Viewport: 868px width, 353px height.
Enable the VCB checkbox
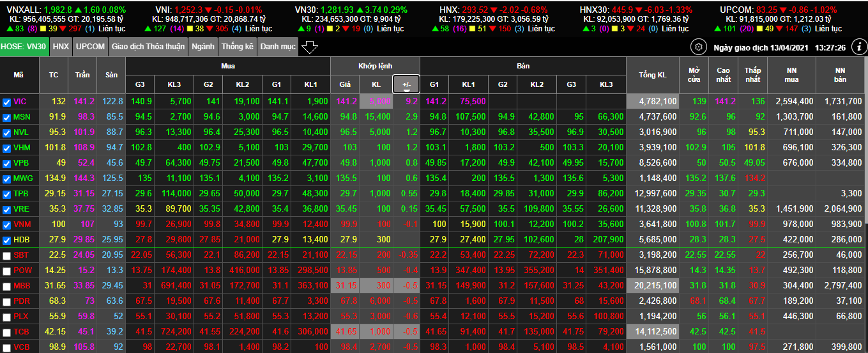(x=6, y=347)
